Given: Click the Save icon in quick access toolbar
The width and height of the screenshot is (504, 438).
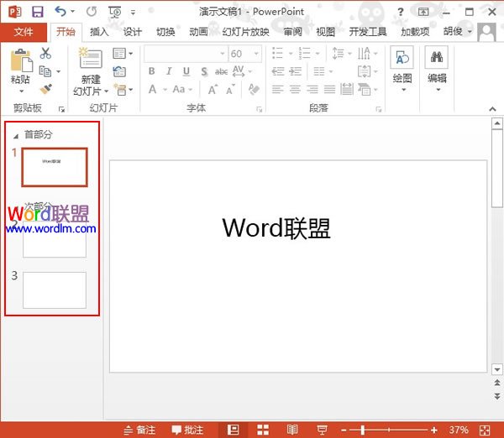Looking at the screenshot, I should pyautogui.click(x=37, y=12).
